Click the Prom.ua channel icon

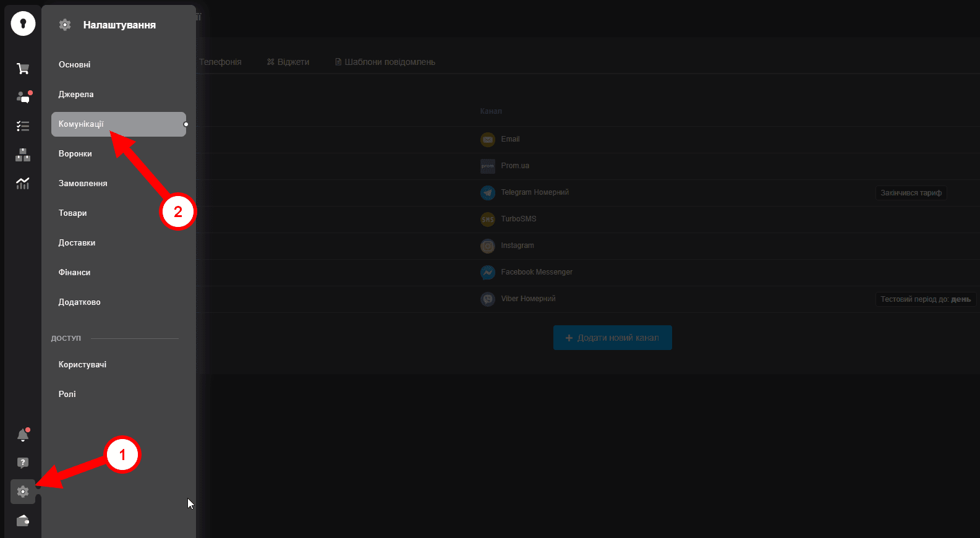[488, 166]
